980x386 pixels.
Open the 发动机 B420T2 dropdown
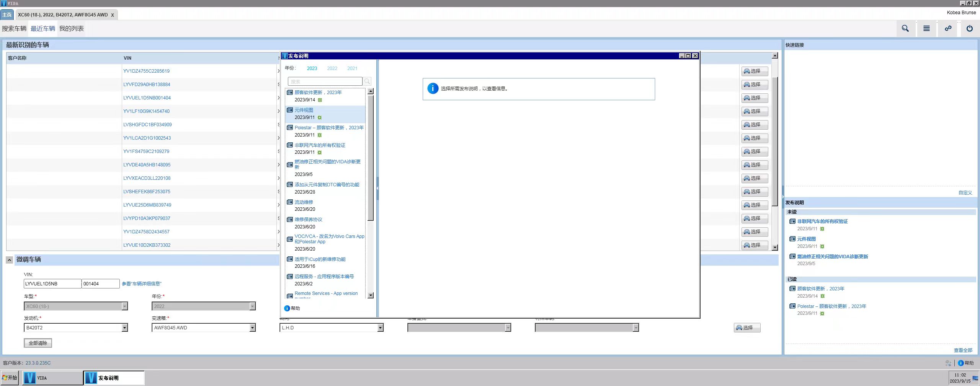point(124,328)
